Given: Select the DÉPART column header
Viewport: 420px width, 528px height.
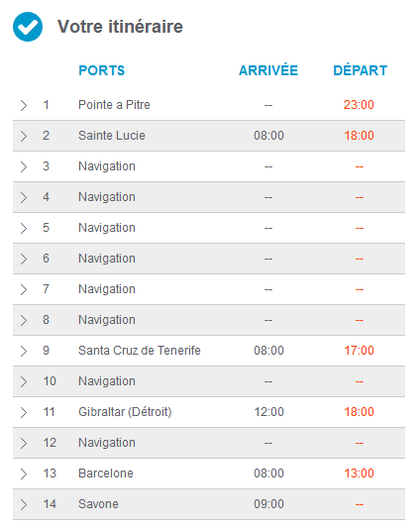Looking at the screenshot, I should 361,70.
